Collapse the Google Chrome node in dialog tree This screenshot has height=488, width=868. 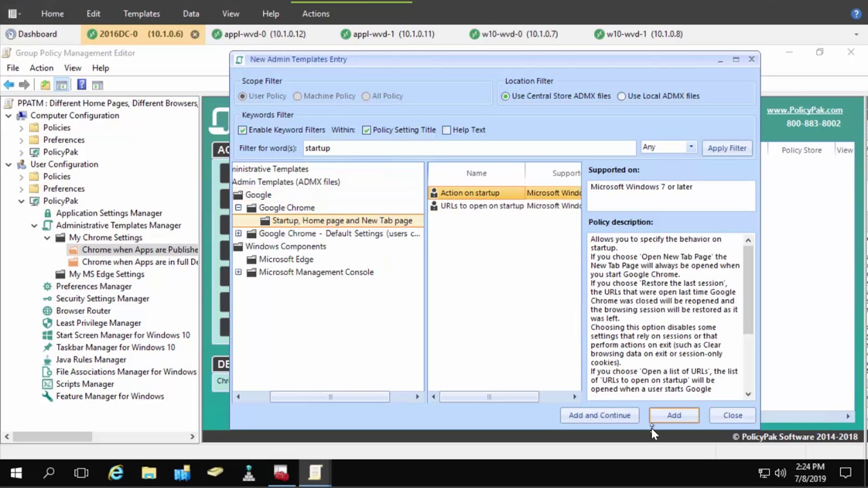coord(238,207)
